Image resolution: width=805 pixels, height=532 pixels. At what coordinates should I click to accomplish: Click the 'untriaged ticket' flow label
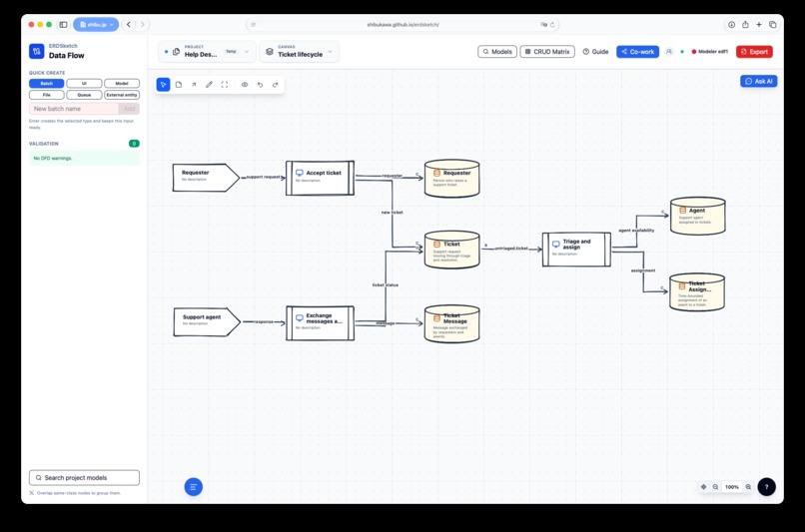511,248
